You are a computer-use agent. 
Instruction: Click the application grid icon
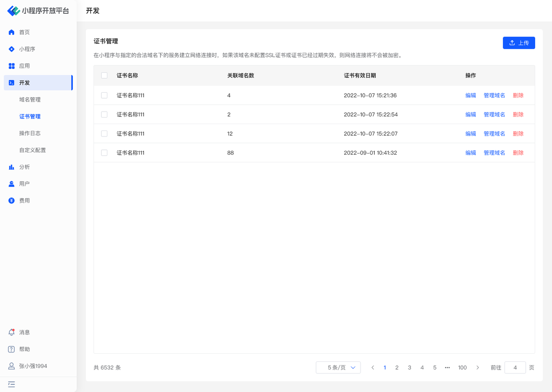click(12, 66)
